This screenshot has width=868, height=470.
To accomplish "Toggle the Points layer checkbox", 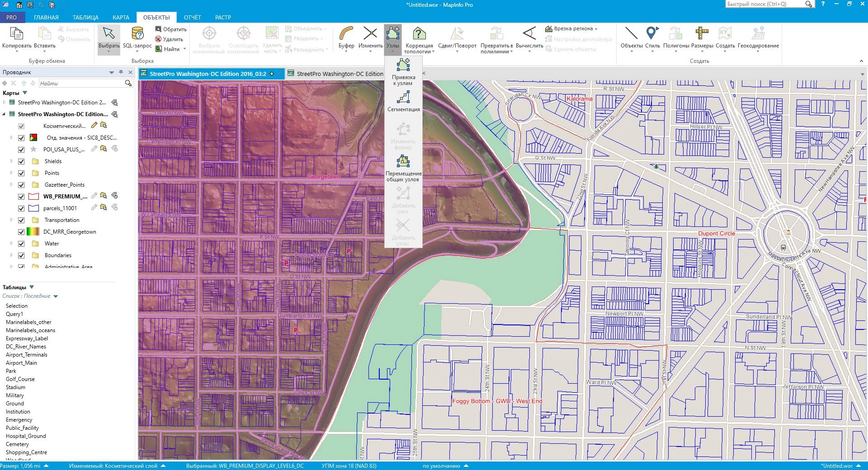I will point(21,173).
